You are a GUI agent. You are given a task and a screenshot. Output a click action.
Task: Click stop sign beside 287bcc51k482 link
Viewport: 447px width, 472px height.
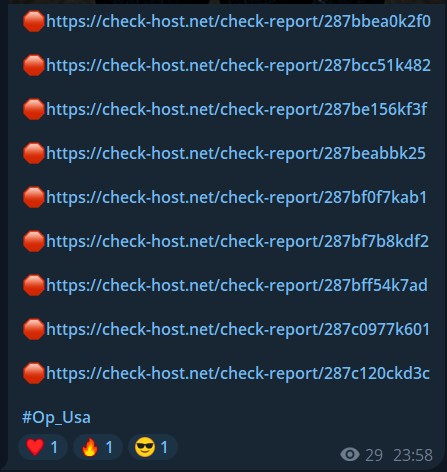pyautogui.click(x=33, y=65)
